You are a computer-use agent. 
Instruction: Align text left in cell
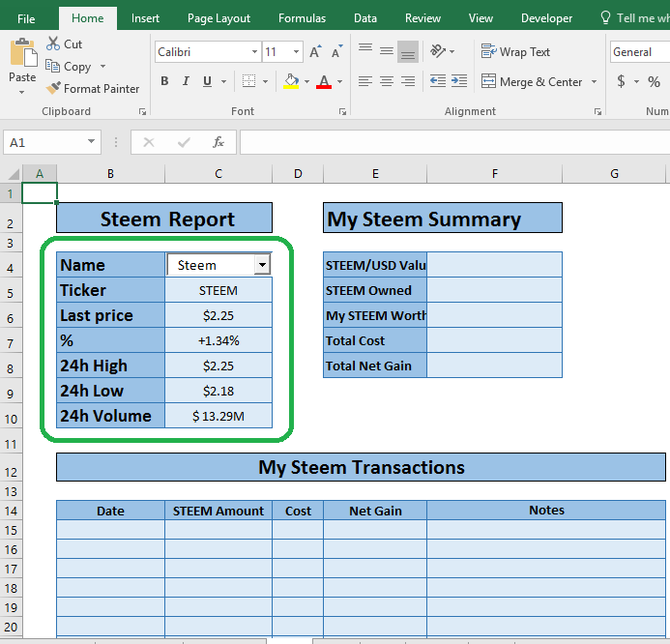click(364, 81)
